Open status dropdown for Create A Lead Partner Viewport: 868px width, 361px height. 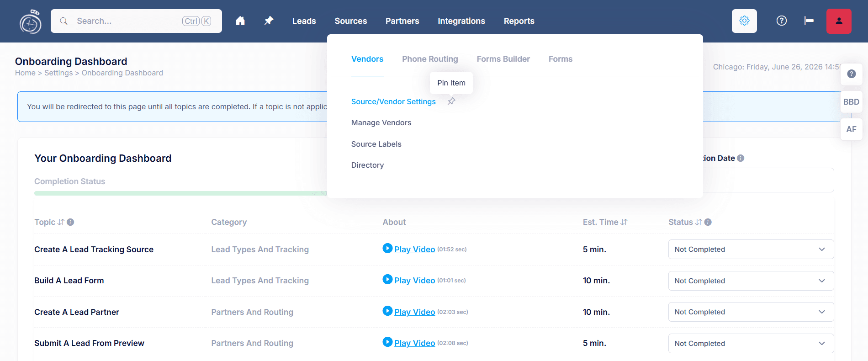tap(751, 312)
